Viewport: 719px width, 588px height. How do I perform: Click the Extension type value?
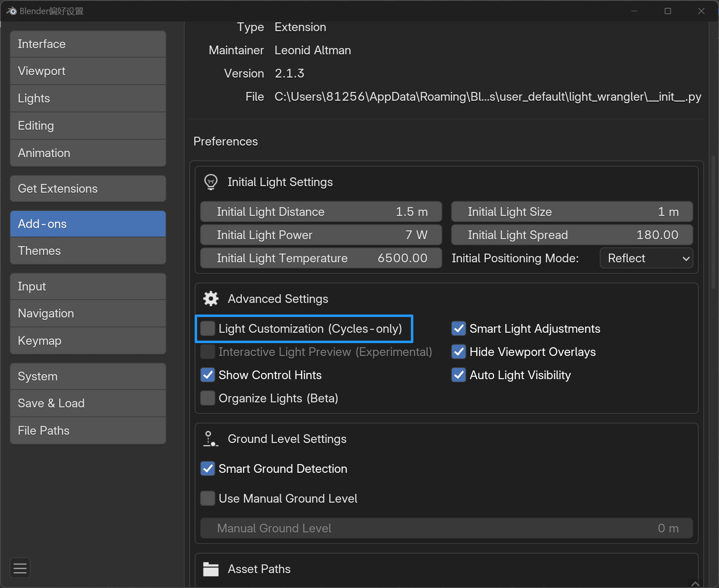click(300, 27)
